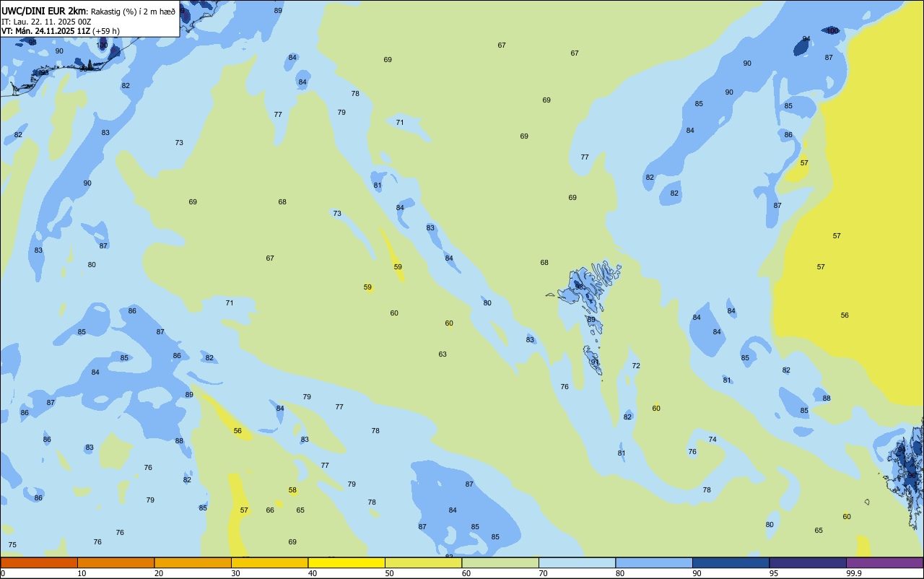Click the 10–20 % orange legend swatch
This screenshot has height=579, width=924.
[115, 562]
